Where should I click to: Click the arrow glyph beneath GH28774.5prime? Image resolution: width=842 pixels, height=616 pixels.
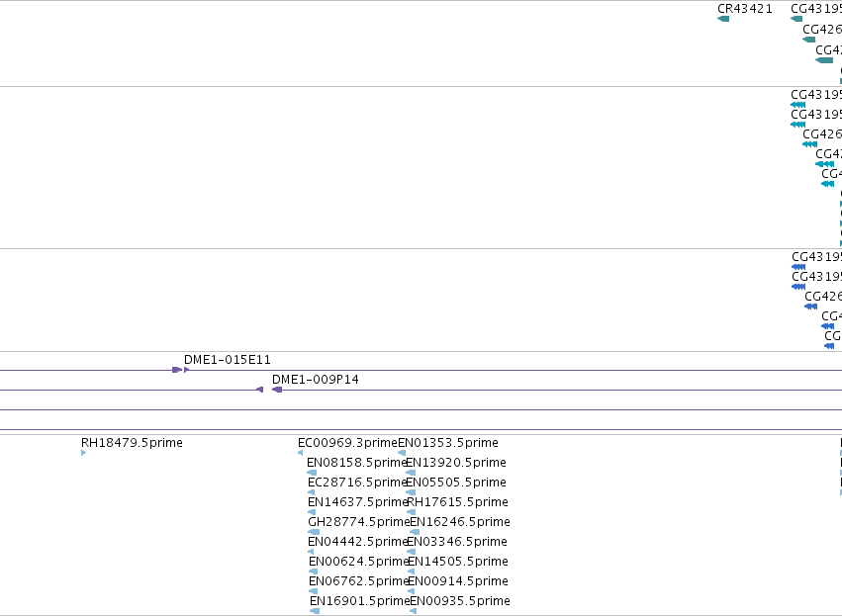pos(313,532)
